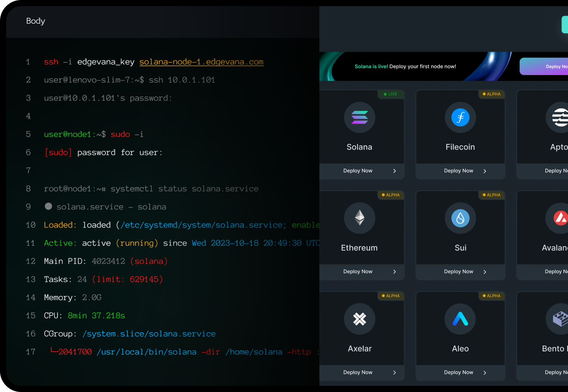Click the ALPHA badge on the Sui card
This screenshot has height=392, width=568.
click(x=491, y=195)
